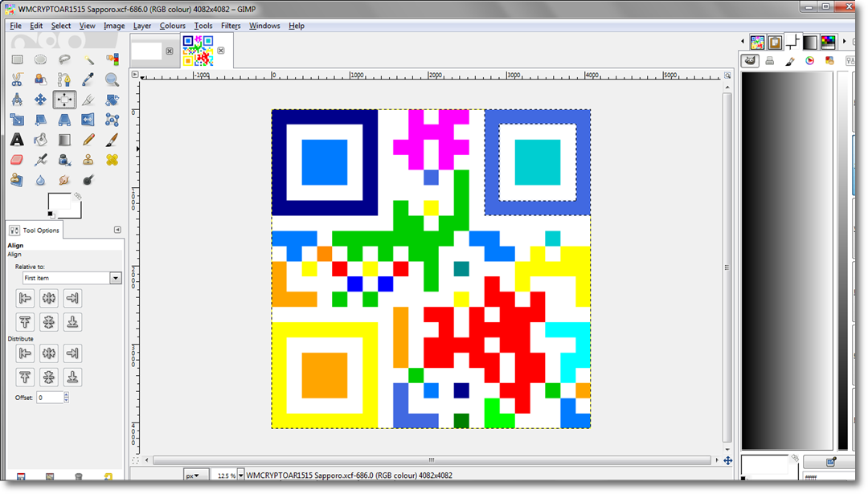This screenshot has width=868, height=494.
Task: Distribute horizontal centres of targets
Action: coord(49,353)
